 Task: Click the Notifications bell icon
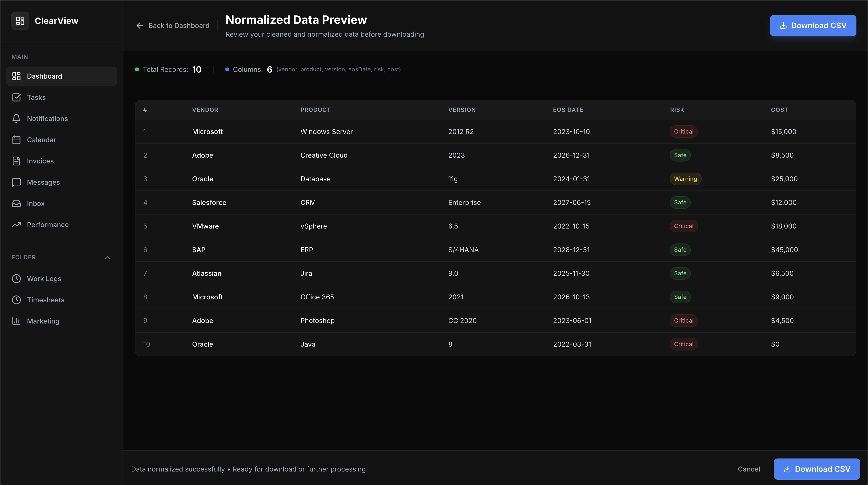click(16, 119)
